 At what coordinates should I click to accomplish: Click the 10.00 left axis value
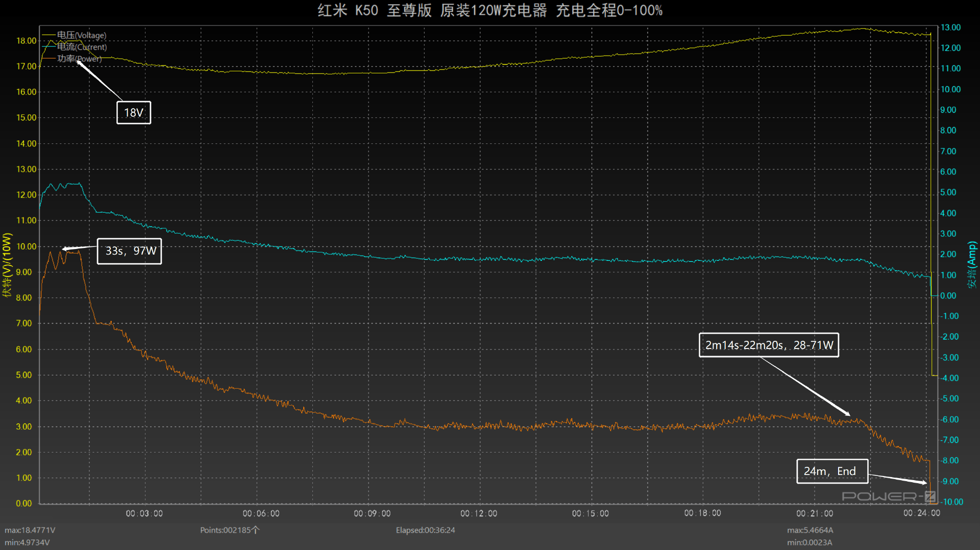[27, 246]
